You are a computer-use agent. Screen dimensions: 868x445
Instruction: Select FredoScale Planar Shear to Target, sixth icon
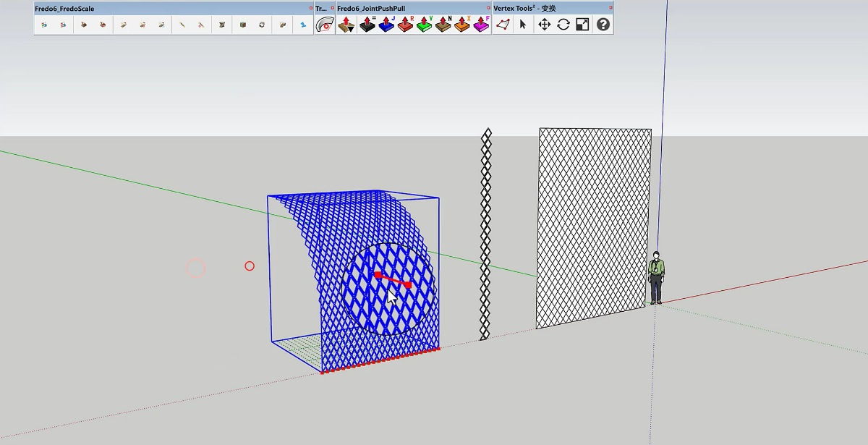(x=143, y=25)
